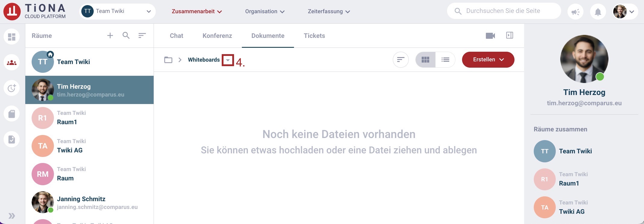This screenshot has height=224, width=644.
Task: Expand the Organisation menu
Action: pos(265,11)
